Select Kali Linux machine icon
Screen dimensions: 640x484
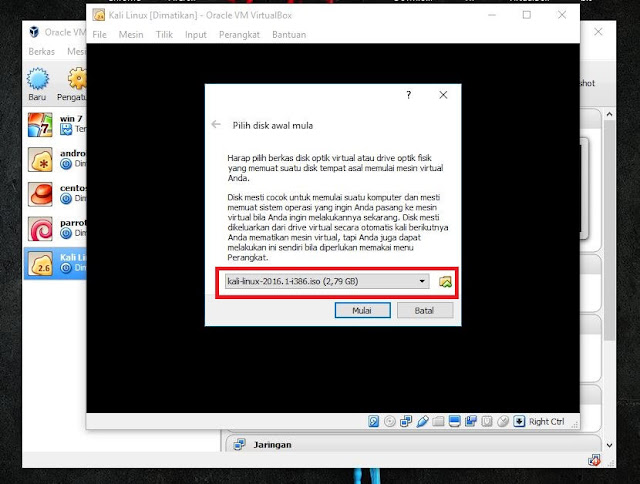[x=40, y=264]
